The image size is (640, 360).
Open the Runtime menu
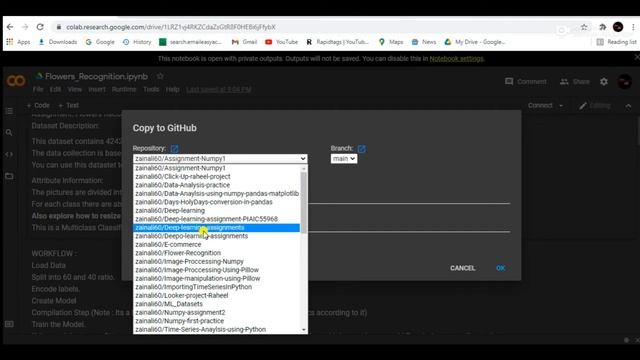point(124,89)
